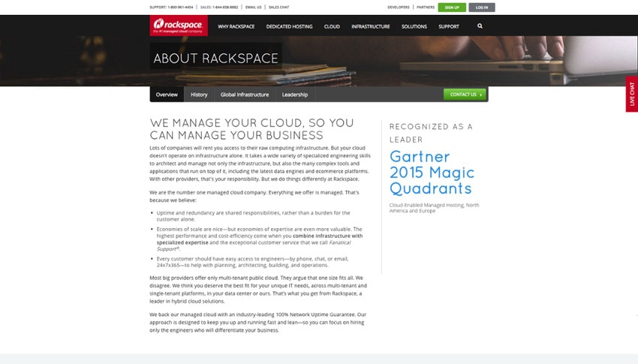Click the Support phone number

pos(180,8)
